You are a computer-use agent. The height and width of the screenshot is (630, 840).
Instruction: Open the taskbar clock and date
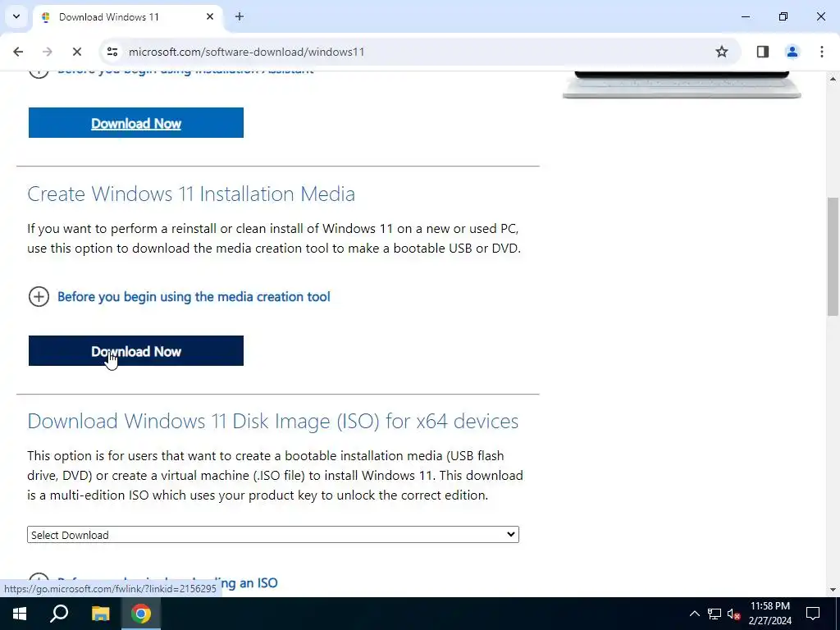pos(769,614)
